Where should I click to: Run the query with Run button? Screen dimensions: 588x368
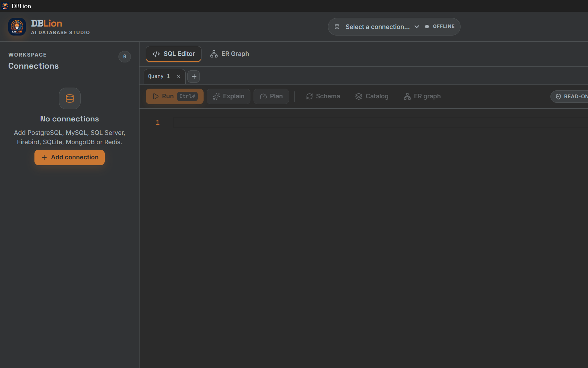pos(175,96)
